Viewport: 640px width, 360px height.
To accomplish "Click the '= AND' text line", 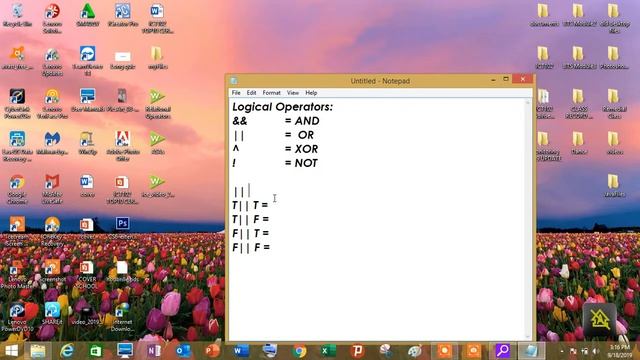I will tap(302, 121).
